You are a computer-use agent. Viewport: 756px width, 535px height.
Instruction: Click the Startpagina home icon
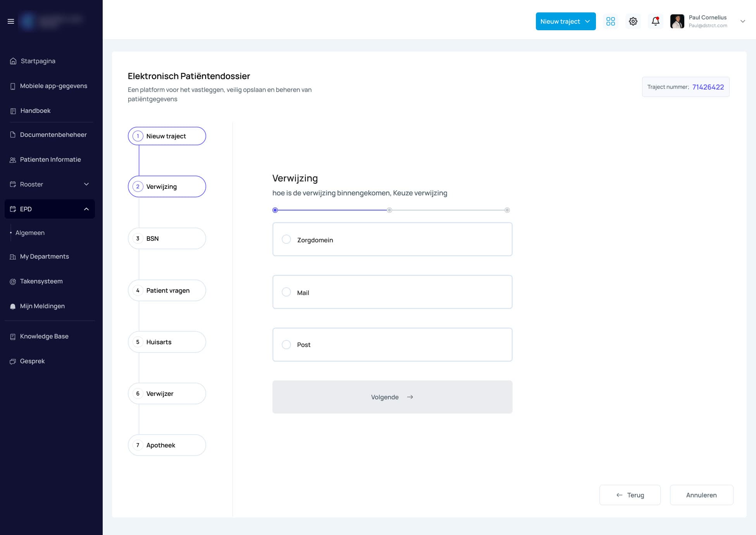(13, 61)
